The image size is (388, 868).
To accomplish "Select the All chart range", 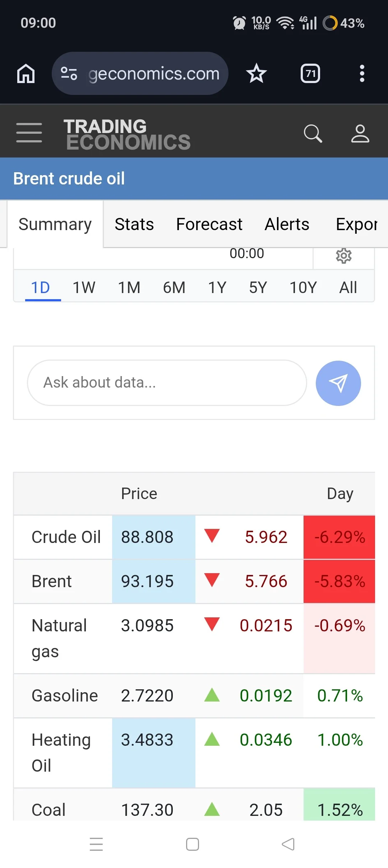I will tap(348, 288).
